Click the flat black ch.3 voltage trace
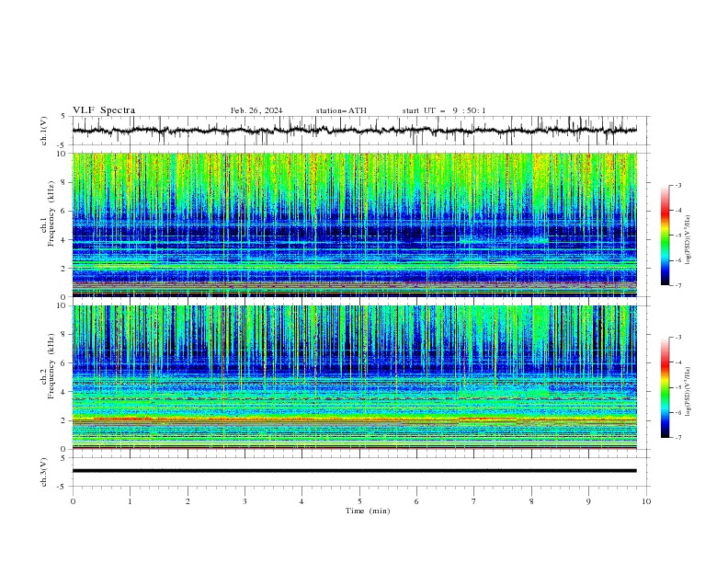This screenshot has height=563, width=728. pos(354,471)
